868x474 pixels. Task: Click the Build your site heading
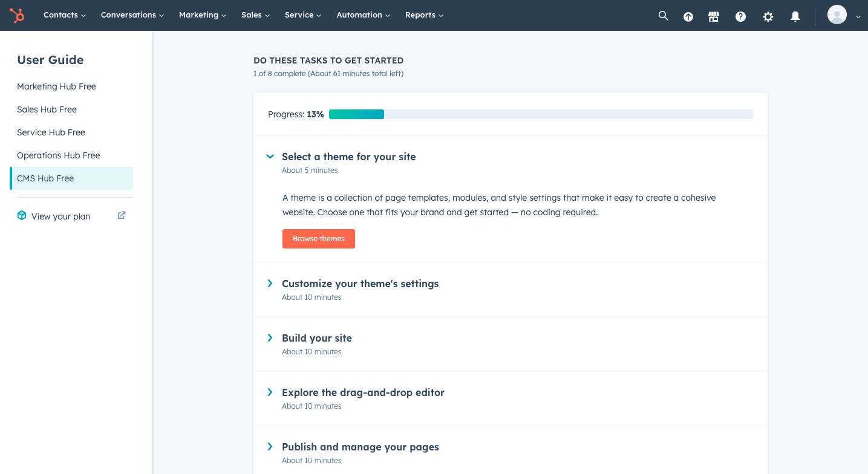click(317, 338)
